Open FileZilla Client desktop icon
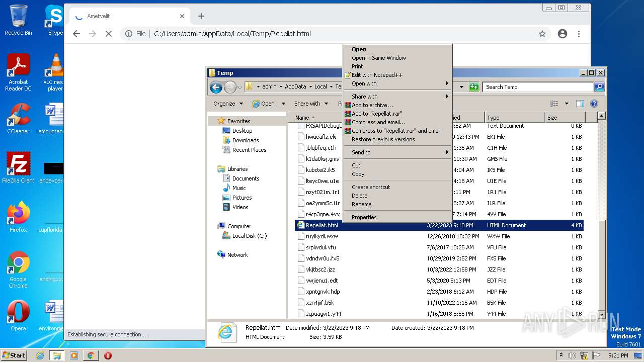Viewport: 644px width, 362px height. pos(18,167)
